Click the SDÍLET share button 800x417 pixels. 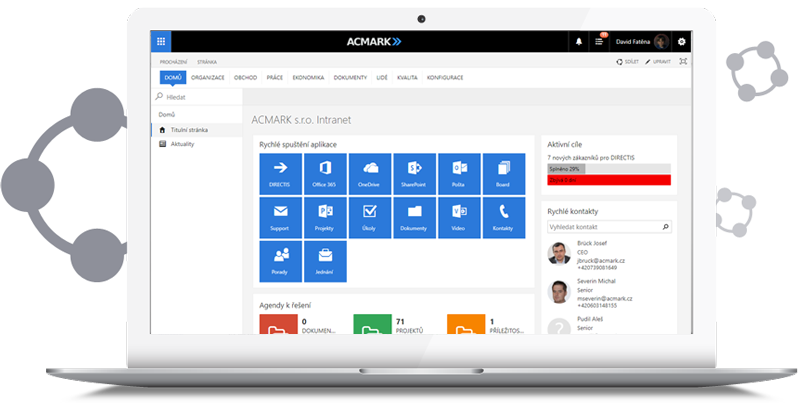(x=628, y=62)
